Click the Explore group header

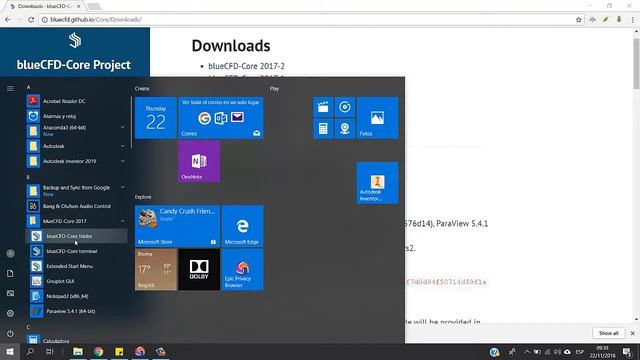(143, 197)
